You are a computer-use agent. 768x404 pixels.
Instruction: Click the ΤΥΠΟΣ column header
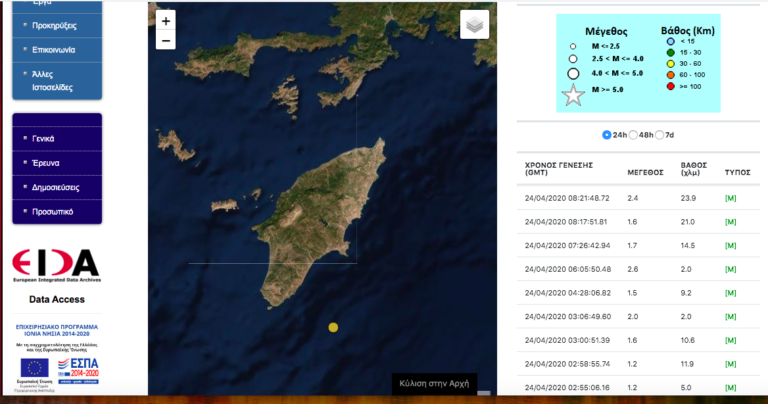(738, 172)
